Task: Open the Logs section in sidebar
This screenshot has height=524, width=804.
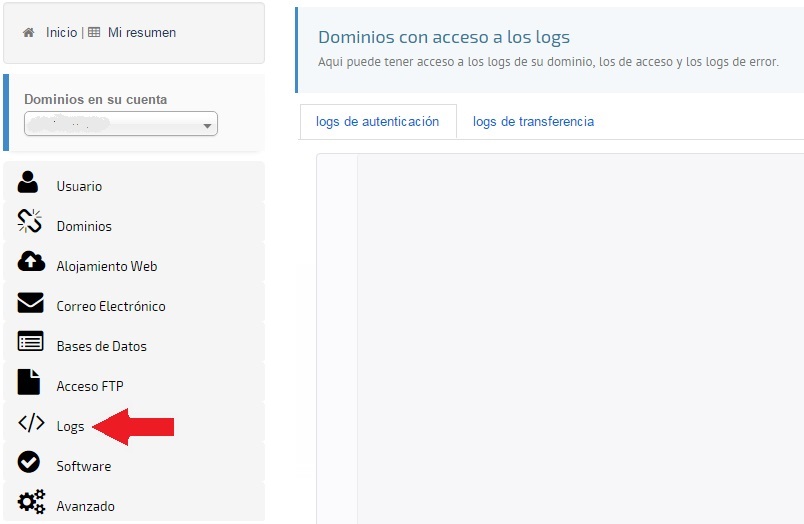Action: click(70, 427)
